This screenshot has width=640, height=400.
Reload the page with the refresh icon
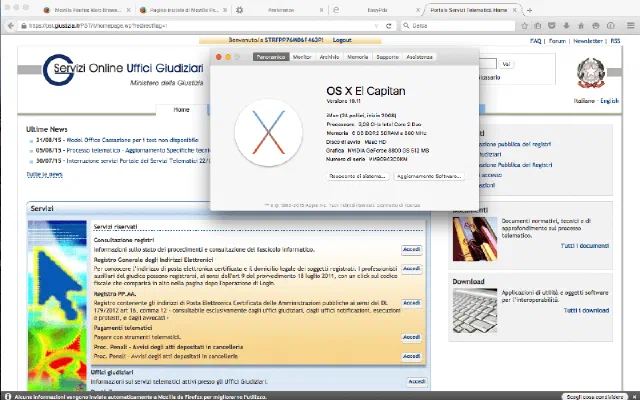[x=389, y=26]
